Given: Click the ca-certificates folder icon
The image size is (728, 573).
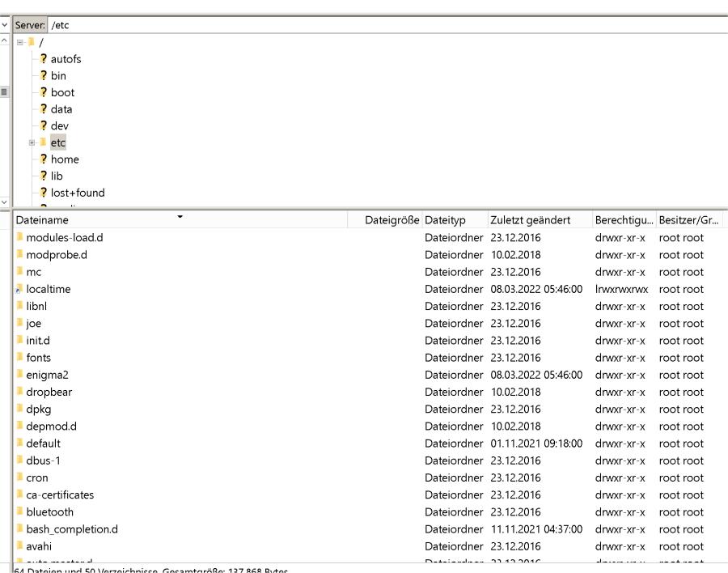Looking at the screenshot, I should point(19,494).
